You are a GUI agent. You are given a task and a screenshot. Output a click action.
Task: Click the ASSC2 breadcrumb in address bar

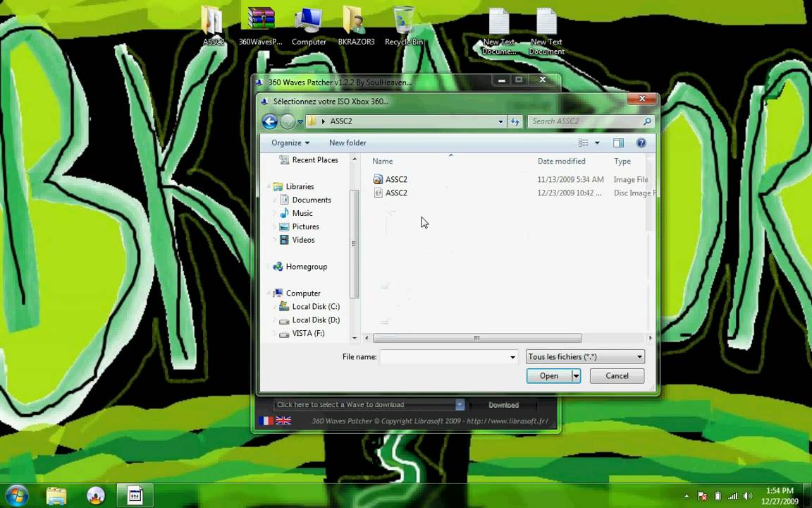(x=341, y=121)
